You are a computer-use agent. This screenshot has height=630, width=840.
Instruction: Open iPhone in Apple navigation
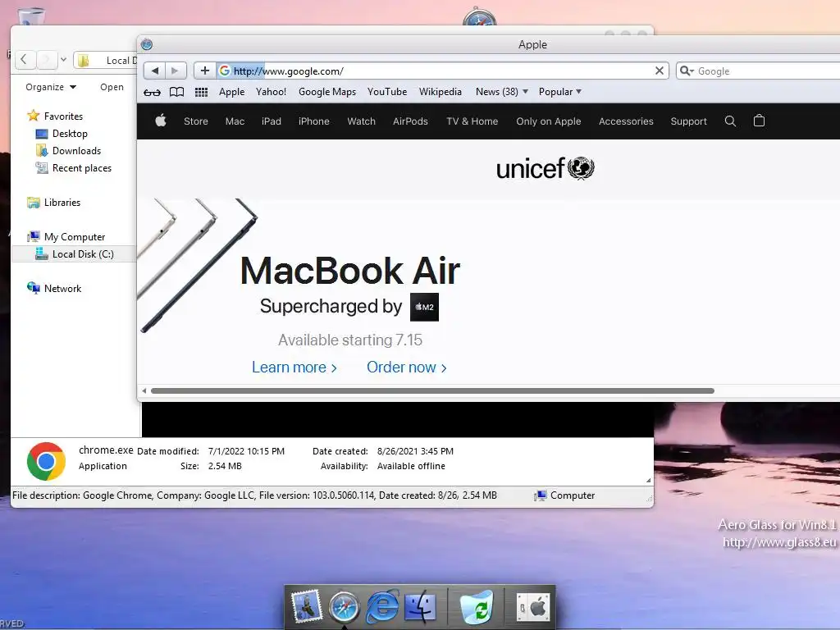point(314,121)
